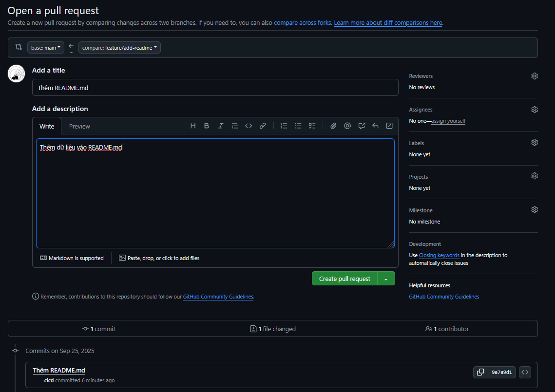This screenshot has width=555, height=392.
Task: Attach files with the paperclip icon
Action: click(x=333, y=126)
